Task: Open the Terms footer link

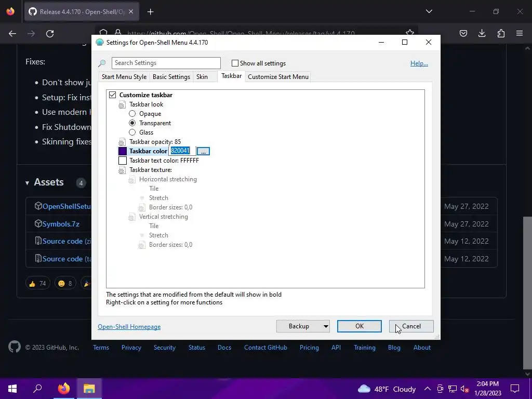Action: coord(101,348)
